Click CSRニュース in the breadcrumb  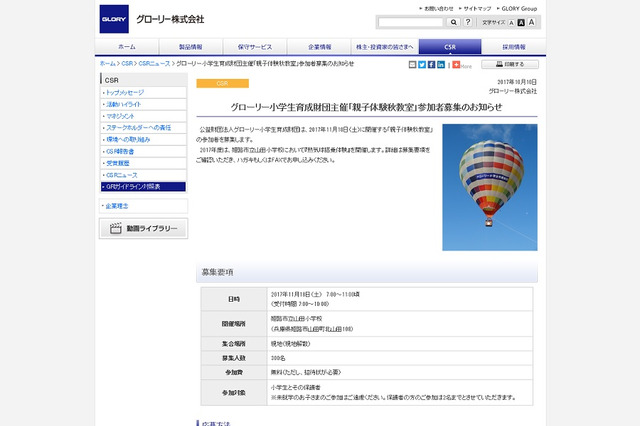coord(154,64)
